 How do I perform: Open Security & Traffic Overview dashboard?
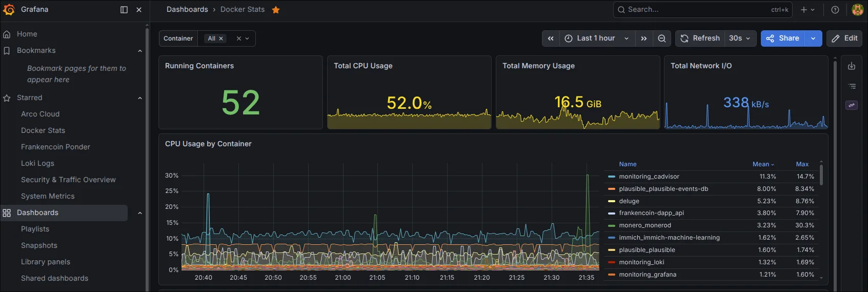(x=68, y=180)
